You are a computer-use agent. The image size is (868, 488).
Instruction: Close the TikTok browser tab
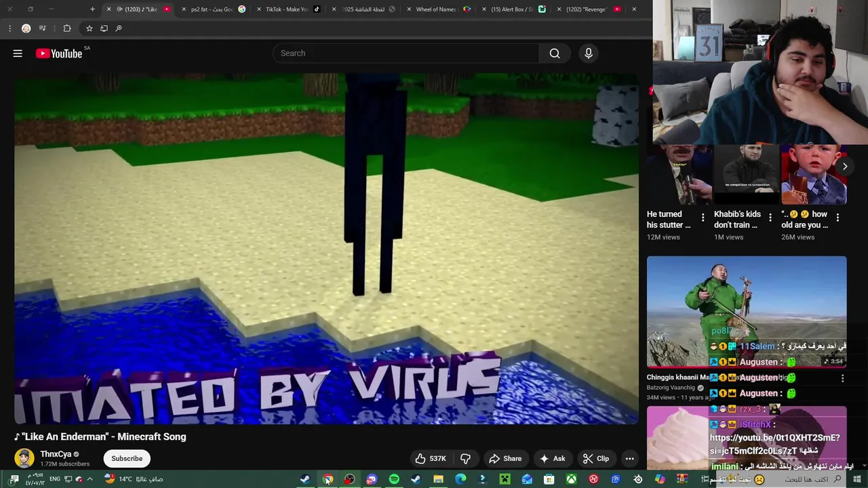pos(259,9)
